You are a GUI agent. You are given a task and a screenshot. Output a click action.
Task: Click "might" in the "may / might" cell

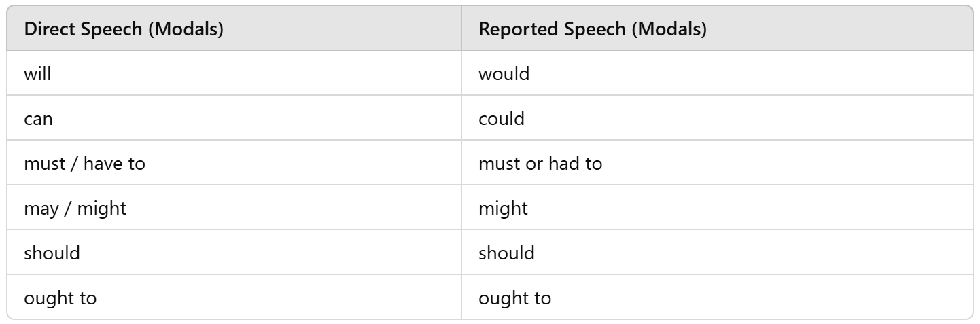[101, 209]
